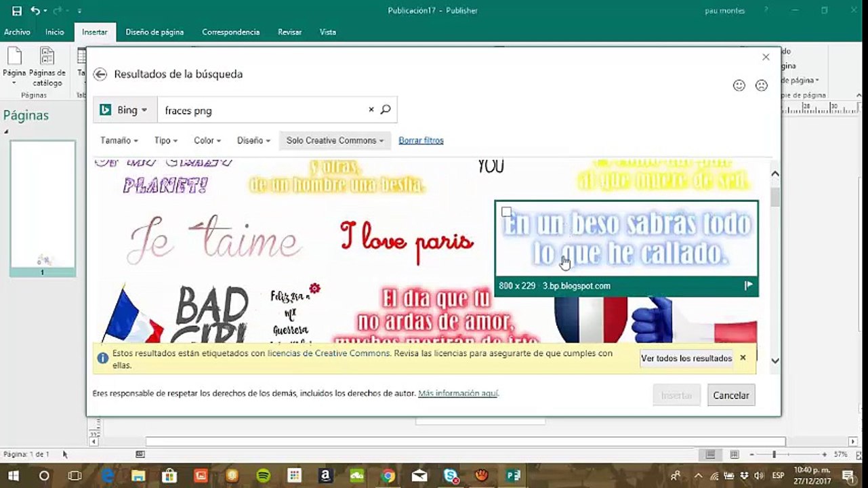The image size is (868, 488).
Task: Click the Cancelar button
Action: (731, 395)
